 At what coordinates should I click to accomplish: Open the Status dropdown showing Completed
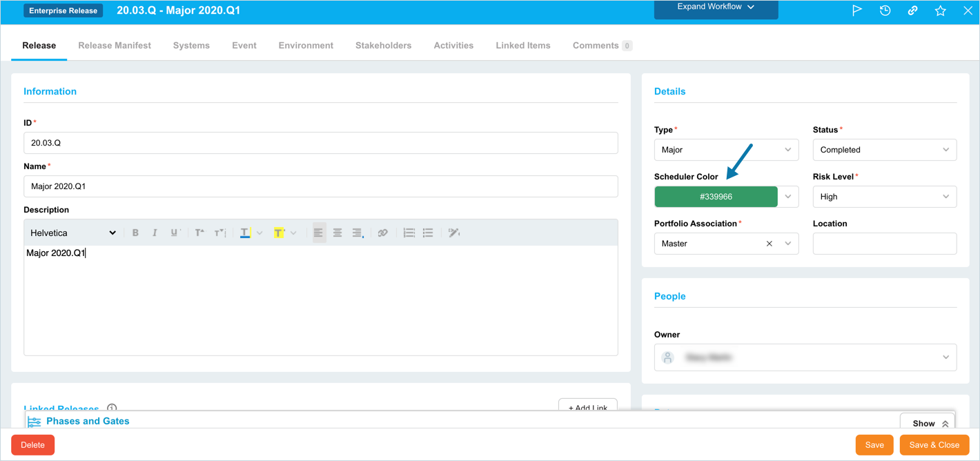(884, 150)
